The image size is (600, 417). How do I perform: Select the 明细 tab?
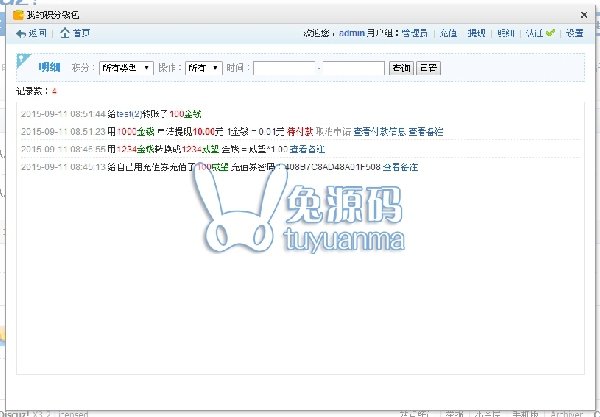pyautogui.click(x=49, y=68)
